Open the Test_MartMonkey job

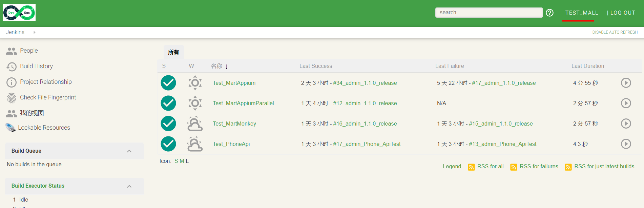(234, 124)
